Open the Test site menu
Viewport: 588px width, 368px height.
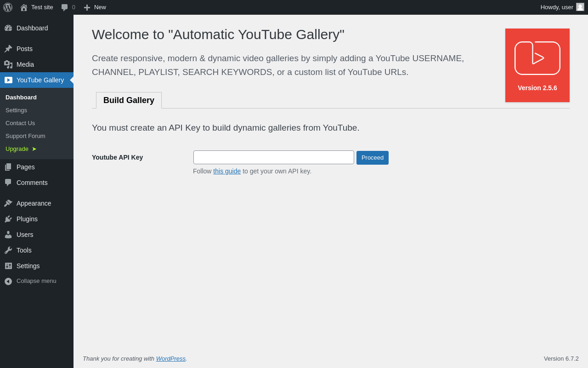(37, 7)
